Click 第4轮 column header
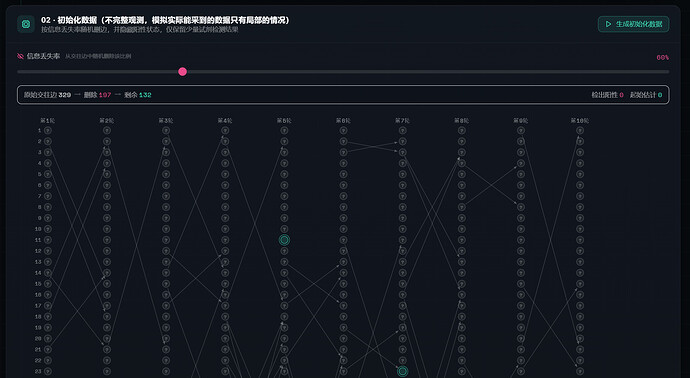Image resolution: width=690 pixels, height=378 pixels. 225,121
